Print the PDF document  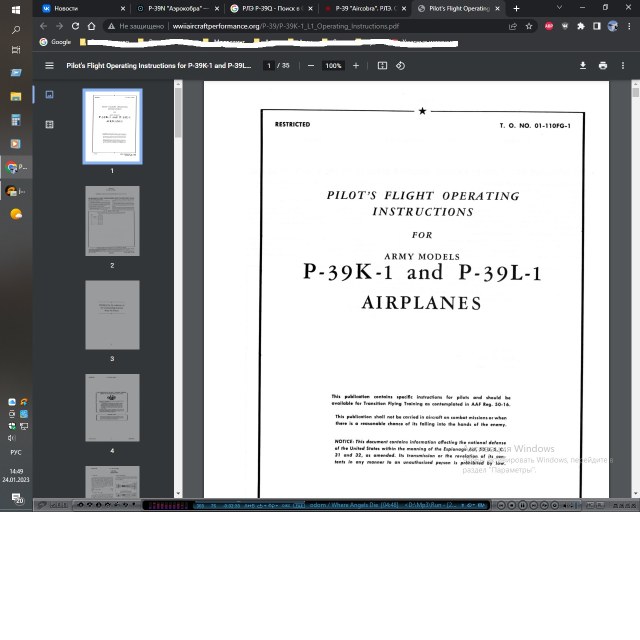tap(603, 66)
